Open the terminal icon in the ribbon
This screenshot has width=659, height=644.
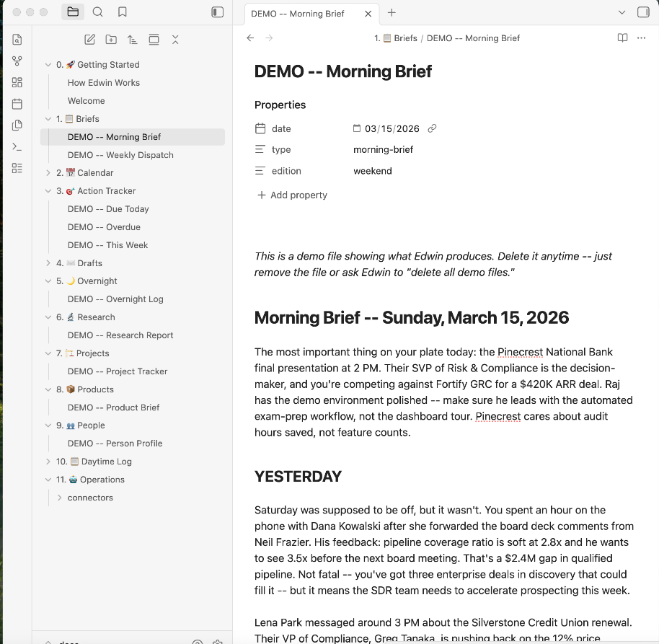coord(17,146)
